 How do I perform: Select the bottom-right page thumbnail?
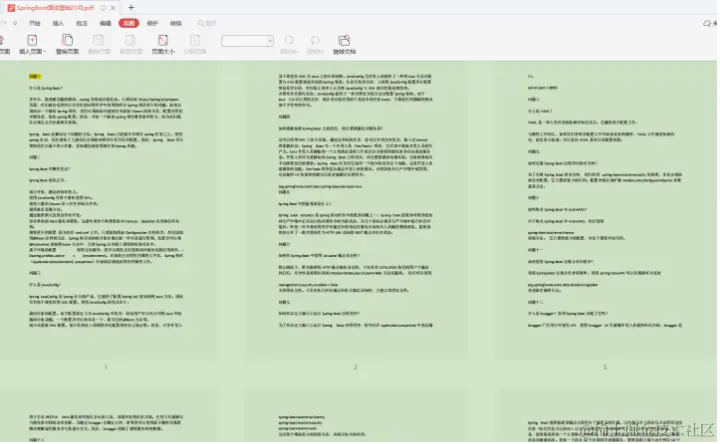(x=605, y=416)
